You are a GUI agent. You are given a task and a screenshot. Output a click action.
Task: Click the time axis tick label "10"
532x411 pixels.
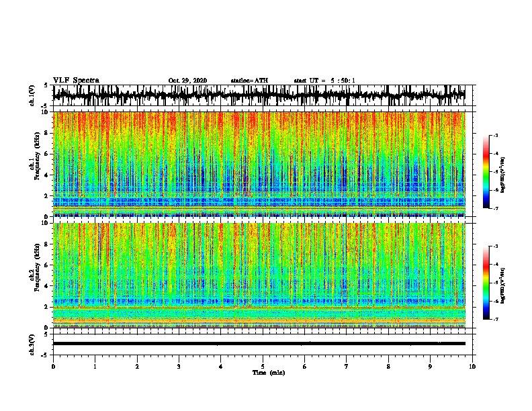coord(472,367)
